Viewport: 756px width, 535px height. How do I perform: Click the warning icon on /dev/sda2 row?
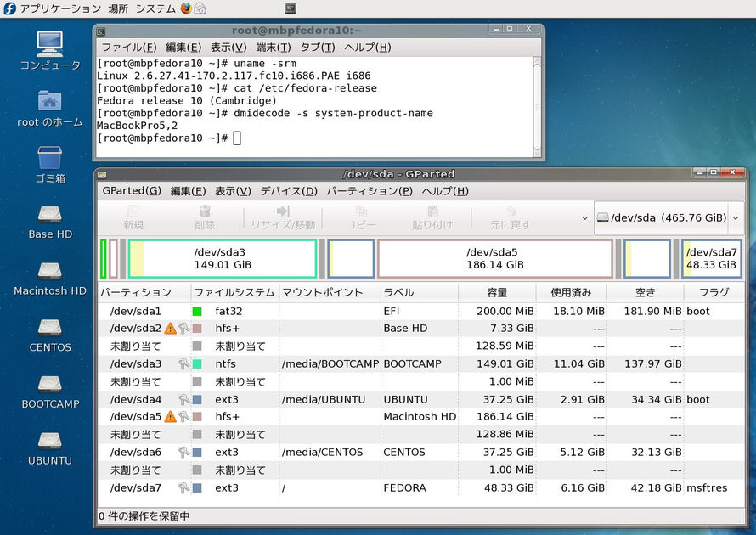tap(170, 329)
